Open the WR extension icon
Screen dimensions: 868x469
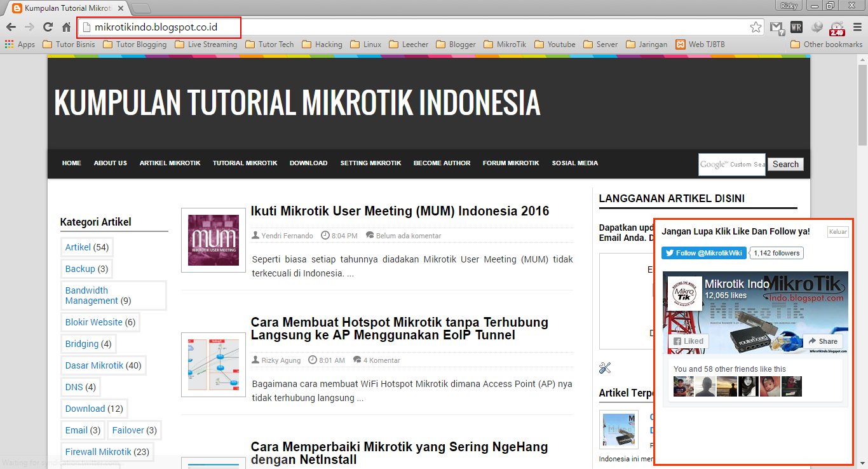coord(797,27)
